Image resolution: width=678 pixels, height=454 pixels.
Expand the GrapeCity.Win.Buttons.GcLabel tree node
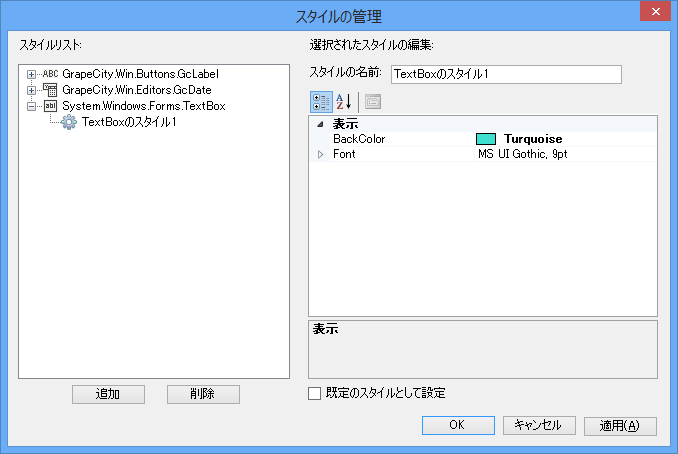pos(31,74)
